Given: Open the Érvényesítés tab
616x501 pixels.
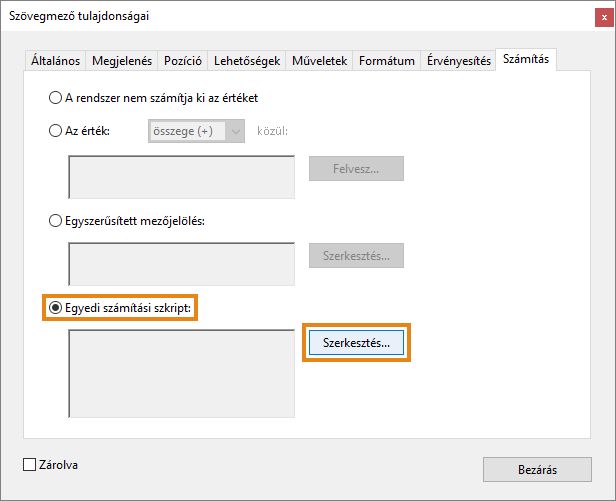Looking at the screenshot, I should pos(458,61).
